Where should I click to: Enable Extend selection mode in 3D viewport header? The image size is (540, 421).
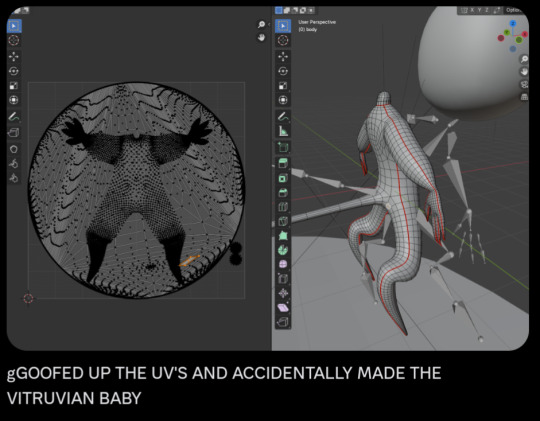[x=287, y=10]
